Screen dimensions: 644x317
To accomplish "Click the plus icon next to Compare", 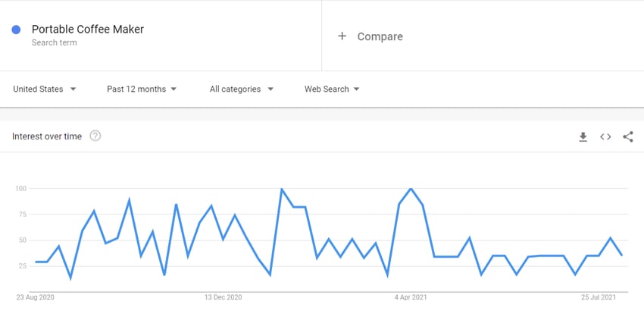I will (342, 36).
